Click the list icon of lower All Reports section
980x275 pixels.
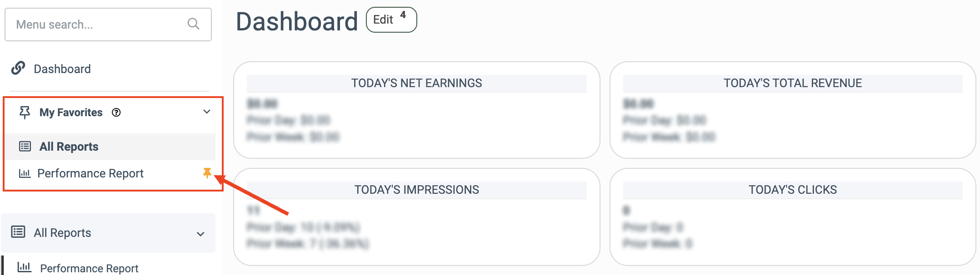[18, 232]
